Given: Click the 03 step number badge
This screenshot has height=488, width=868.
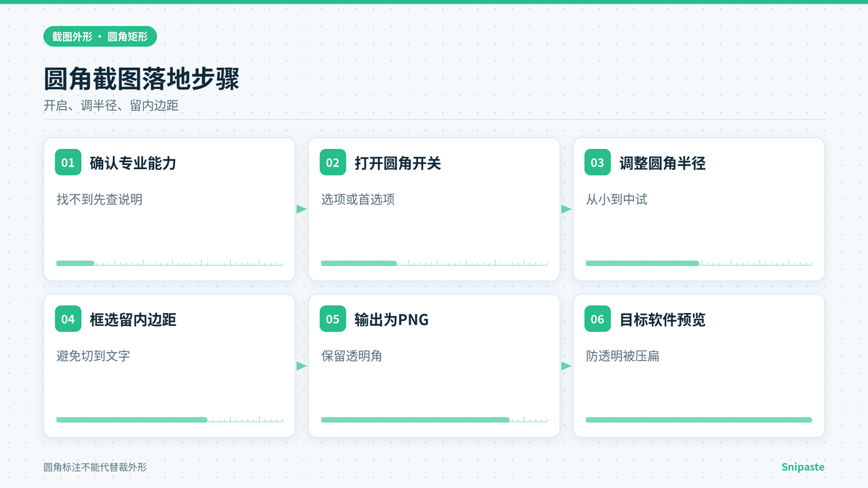Looking at the screenshot, I should pos(597,163).
